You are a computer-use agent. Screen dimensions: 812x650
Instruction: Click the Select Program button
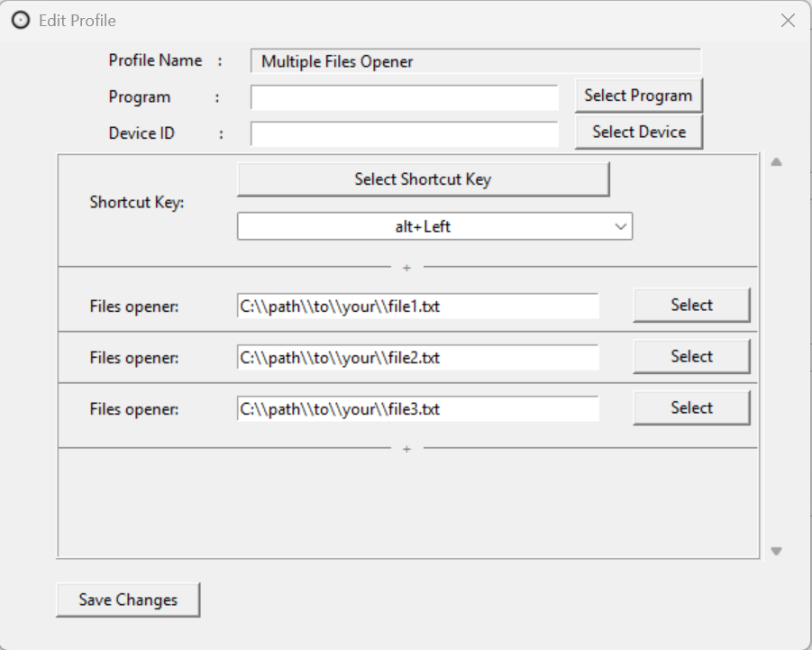[639, 96]
